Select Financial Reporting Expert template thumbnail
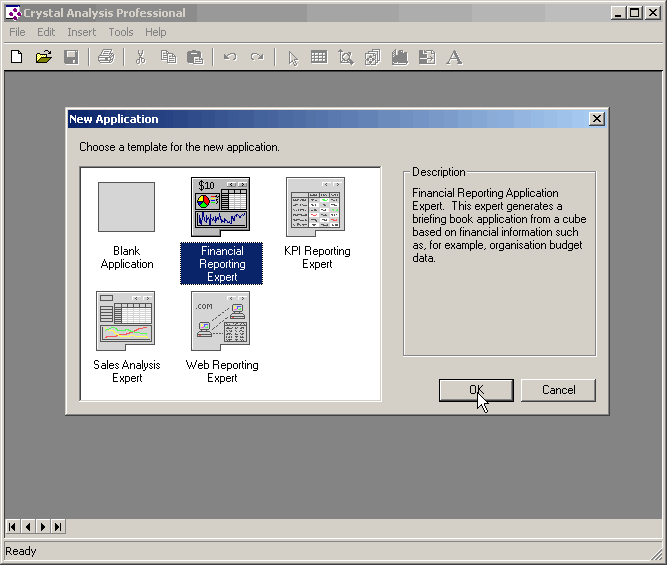Viewport: 667px width, 565px height. pos(220,207)
